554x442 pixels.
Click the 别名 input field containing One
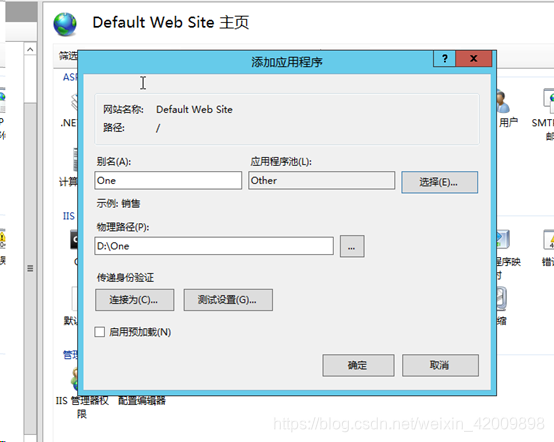(x=168, y=181)
